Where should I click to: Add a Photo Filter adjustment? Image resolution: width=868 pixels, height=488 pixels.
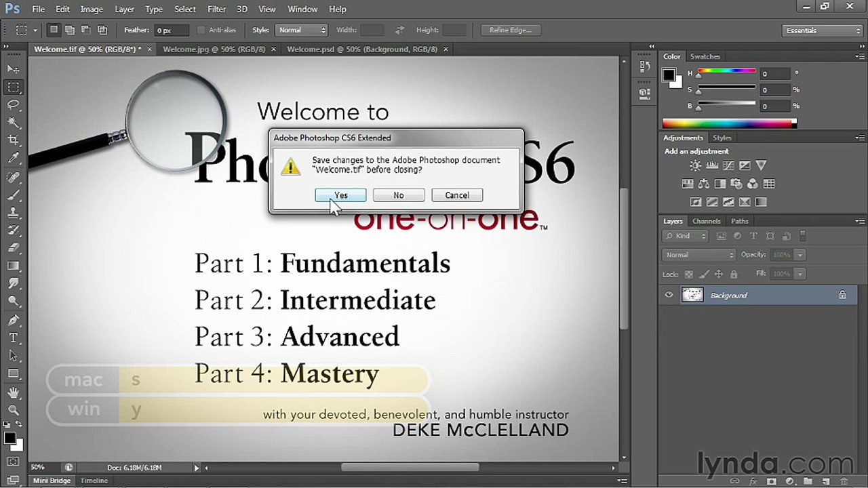(736, 184)
